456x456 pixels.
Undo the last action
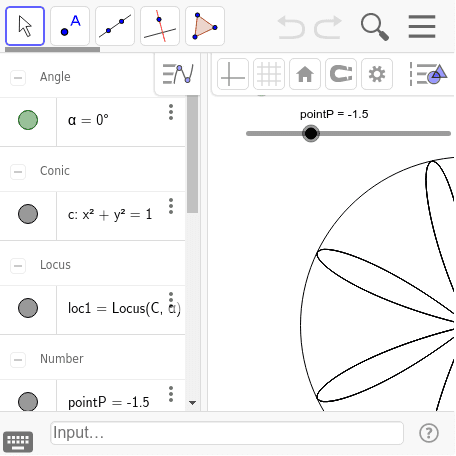pyautogui.click(x=291, y=27)
